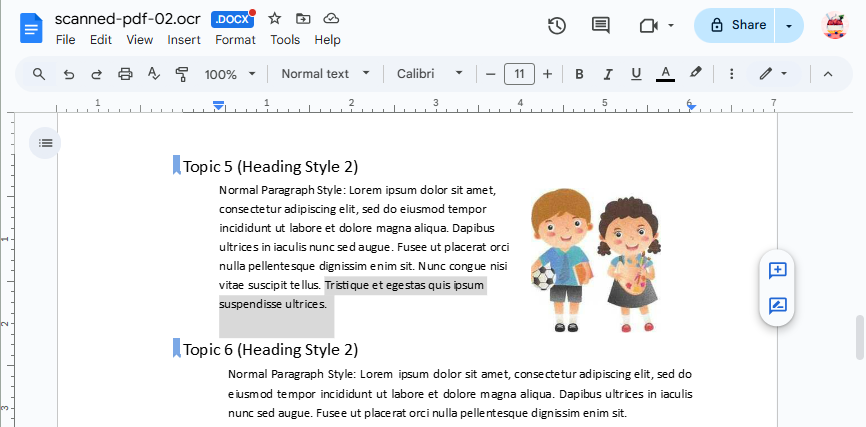Open the Google account avatar
866x427 pixels.
(835, 25)
